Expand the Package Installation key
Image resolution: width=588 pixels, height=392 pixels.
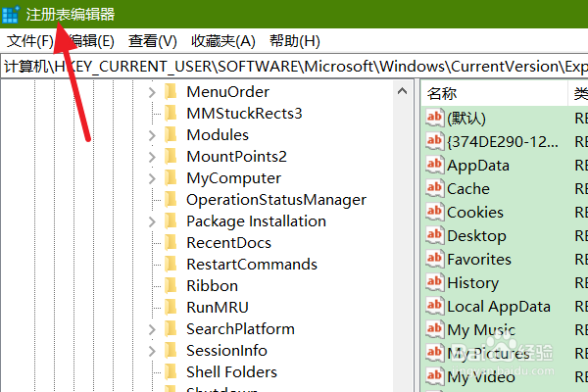[152, 221]
